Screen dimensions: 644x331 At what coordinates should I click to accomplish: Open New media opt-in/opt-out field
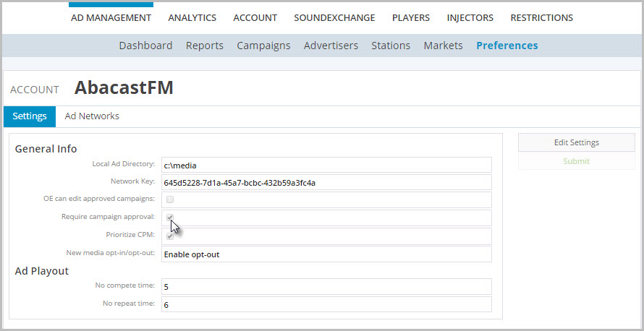pyautogui.click(x=326, y=254)
